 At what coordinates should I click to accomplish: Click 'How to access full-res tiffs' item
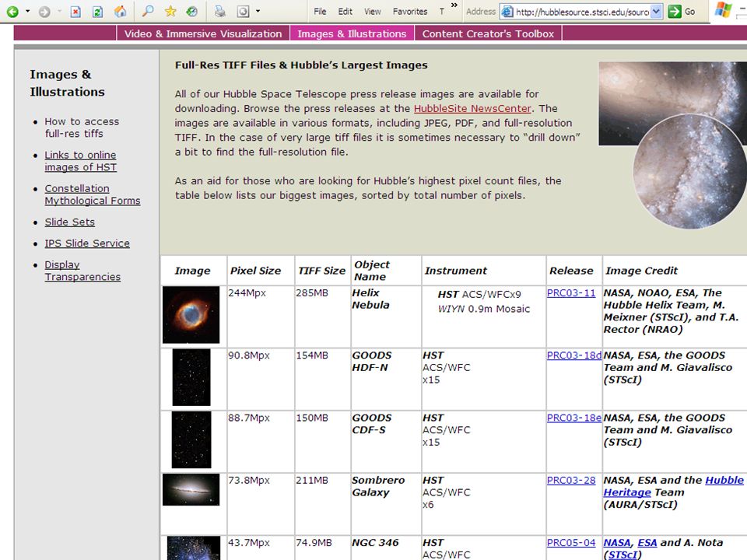pyautogui.click(x=82, y=128)
